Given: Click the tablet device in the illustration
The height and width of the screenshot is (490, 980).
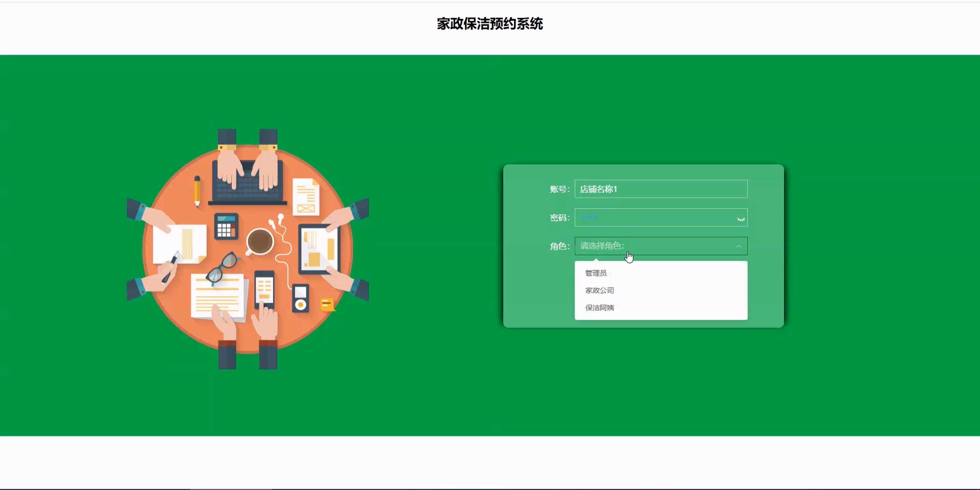Looking at the screenshot, I should 318,249.
